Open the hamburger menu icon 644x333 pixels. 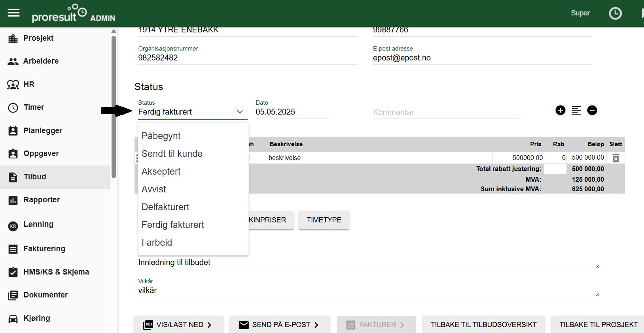[13, 13]
